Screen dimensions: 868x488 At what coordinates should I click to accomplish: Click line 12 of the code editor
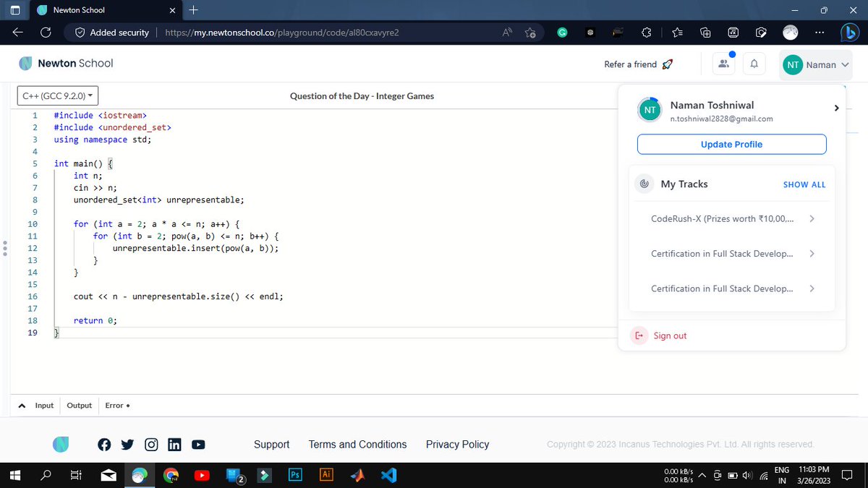pyautogui.click(x=195, y=248)
